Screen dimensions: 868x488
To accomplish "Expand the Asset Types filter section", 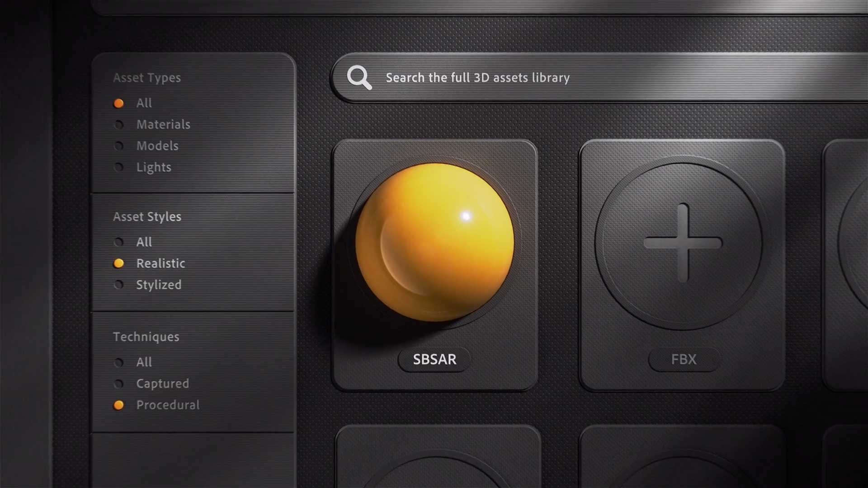I will (146, 77).
